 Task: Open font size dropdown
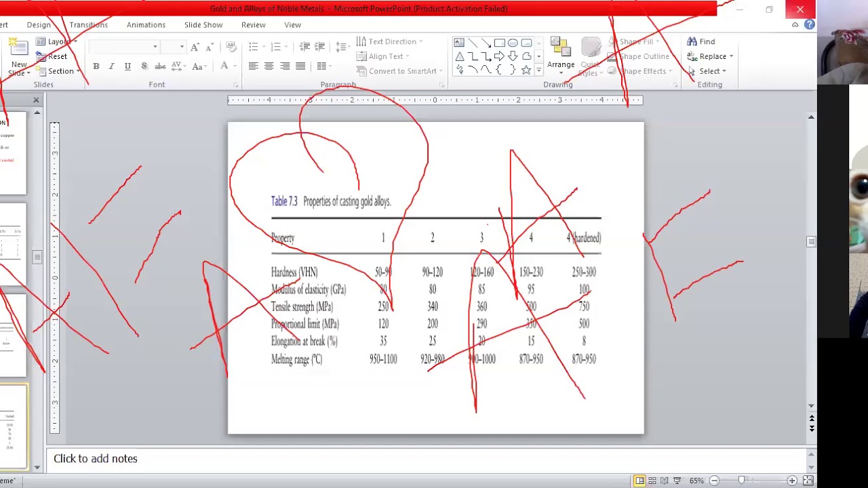181,47
